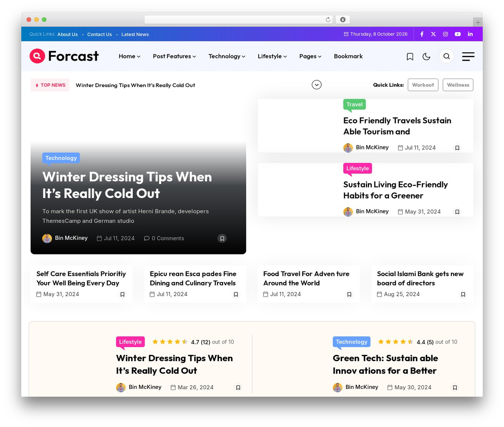This screenshot has width=504, height=427.
Task: Toggle dark mode with the moon icon
Action: (426, 56)
